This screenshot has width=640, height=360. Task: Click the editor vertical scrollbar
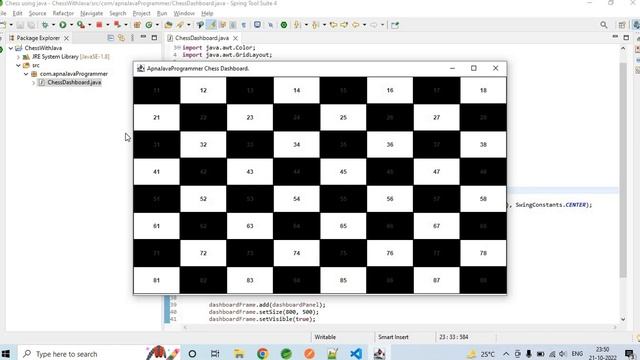coord(623,169)
